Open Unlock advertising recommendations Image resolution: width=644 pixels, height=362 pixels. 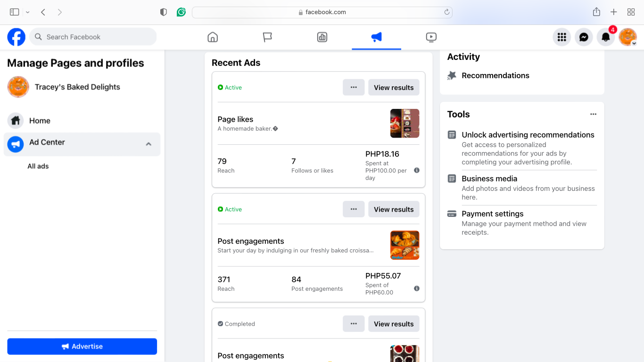[x=528, y=135]
